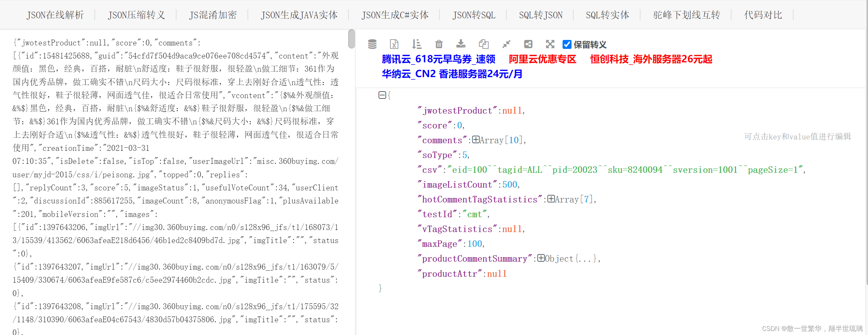The height and width of the screenshot is (335, 868).
Task: Toggle the 保留转义 checkbox
Action: point(567,44)
